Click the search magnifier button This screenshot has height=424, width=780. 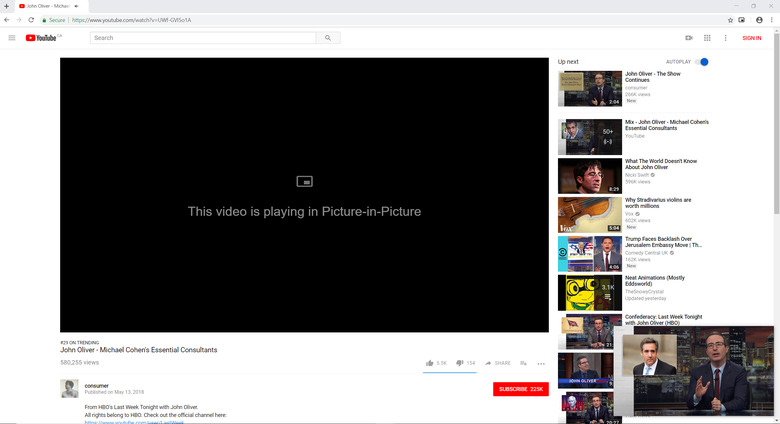point(328,38)
